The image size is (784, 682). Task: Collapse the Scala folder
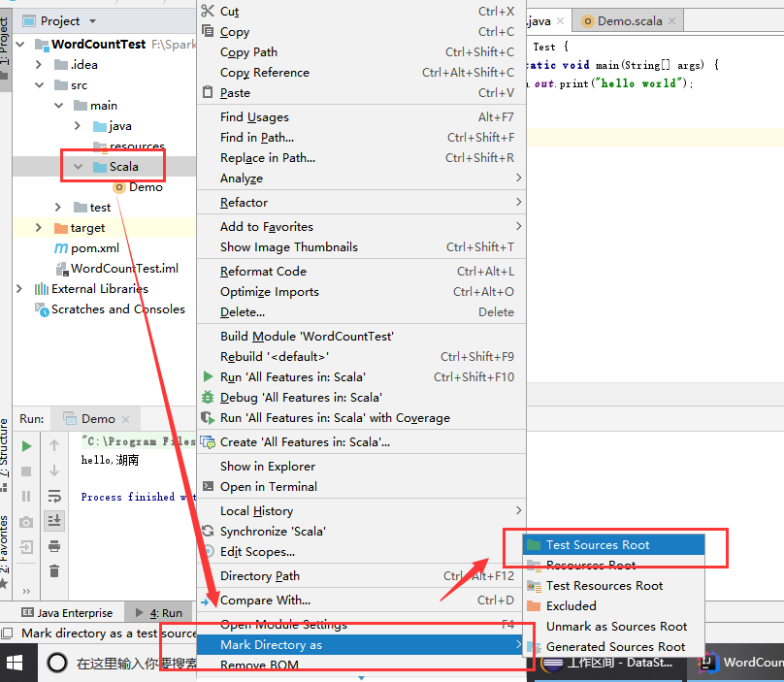click(78, 167)
